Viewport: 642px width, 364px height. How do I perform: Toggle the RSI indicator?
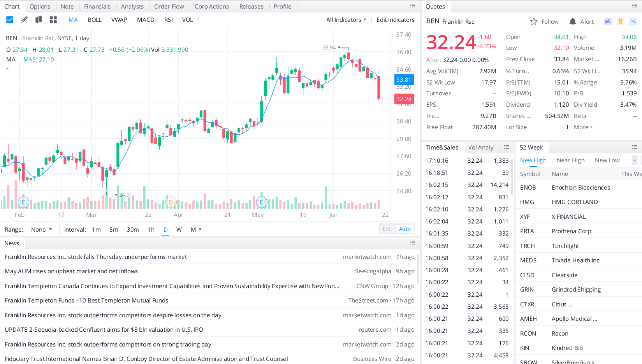169,20
